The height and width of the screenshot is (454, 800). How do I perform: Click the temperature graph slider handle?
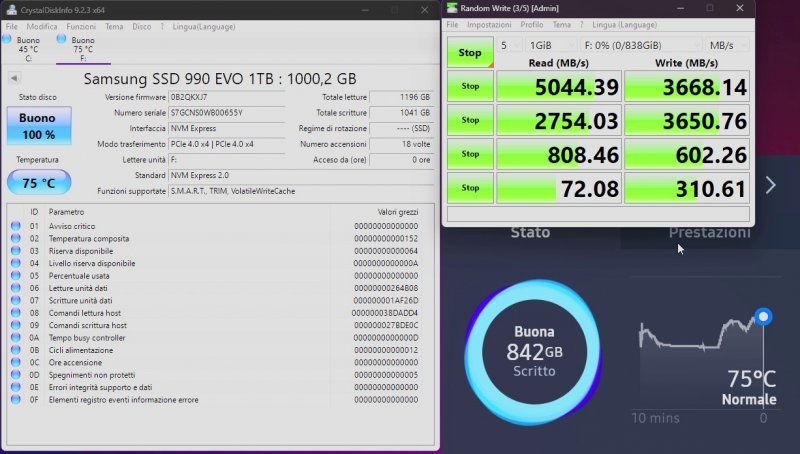pos(763,317)
